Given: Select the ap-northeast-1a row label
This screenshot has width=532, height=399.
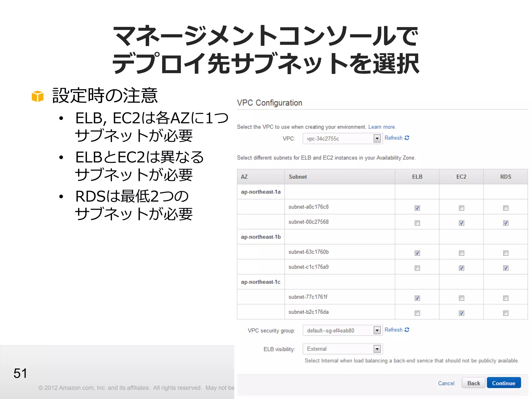Looking at the screenshot, I should pyautogui.click(x=261, y=192).
